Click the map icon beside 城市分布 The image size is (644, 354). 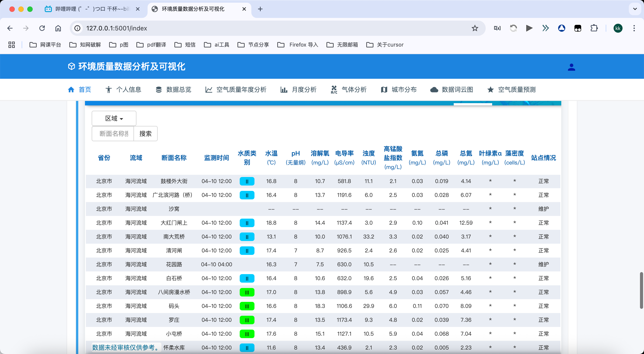(384, 90)
